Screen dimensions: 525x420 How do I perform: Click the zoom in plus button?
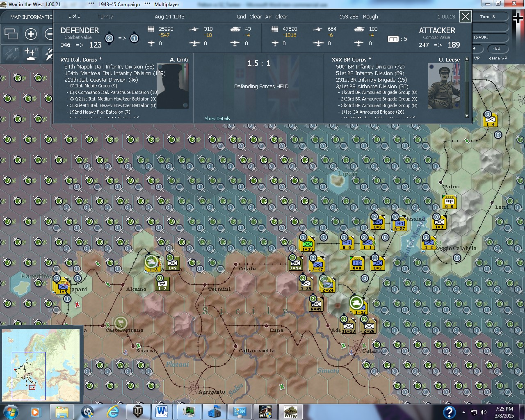[x=31, y=34]
